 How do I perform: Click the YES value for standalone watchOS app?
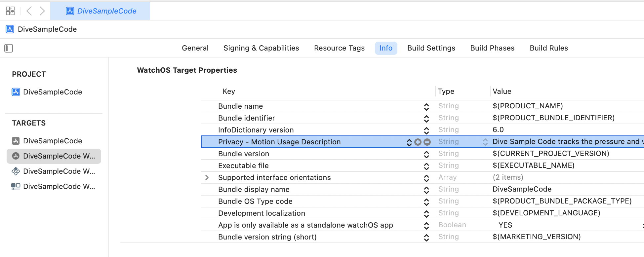pyautogui.click(x=505, y=225)
